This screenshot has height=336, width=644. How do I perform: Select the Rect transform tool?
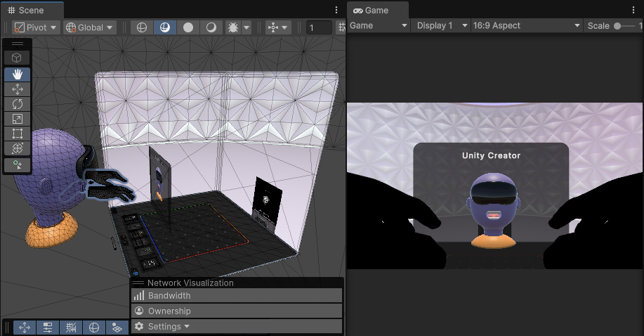[x=18, y=134]
